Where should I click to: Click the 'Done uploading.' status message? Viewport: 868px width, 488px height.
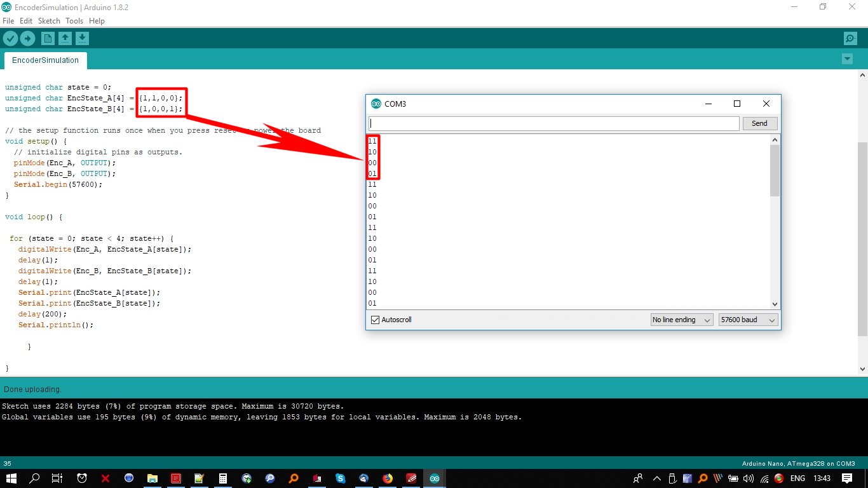tap(32, 389)
